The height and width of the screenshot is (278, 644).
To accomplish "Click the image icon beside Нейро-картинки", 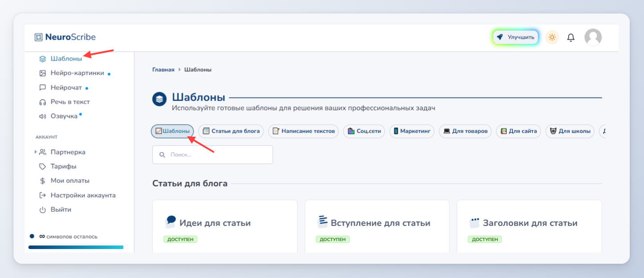I will (x=42, y=73).
